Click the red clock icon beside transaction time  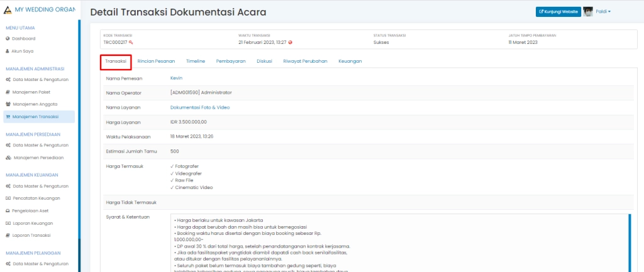click(x=291, y=43)
